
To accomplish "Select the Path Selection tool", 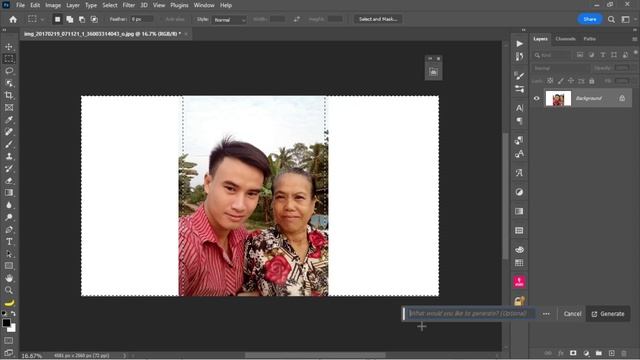I will click(9, 254).
